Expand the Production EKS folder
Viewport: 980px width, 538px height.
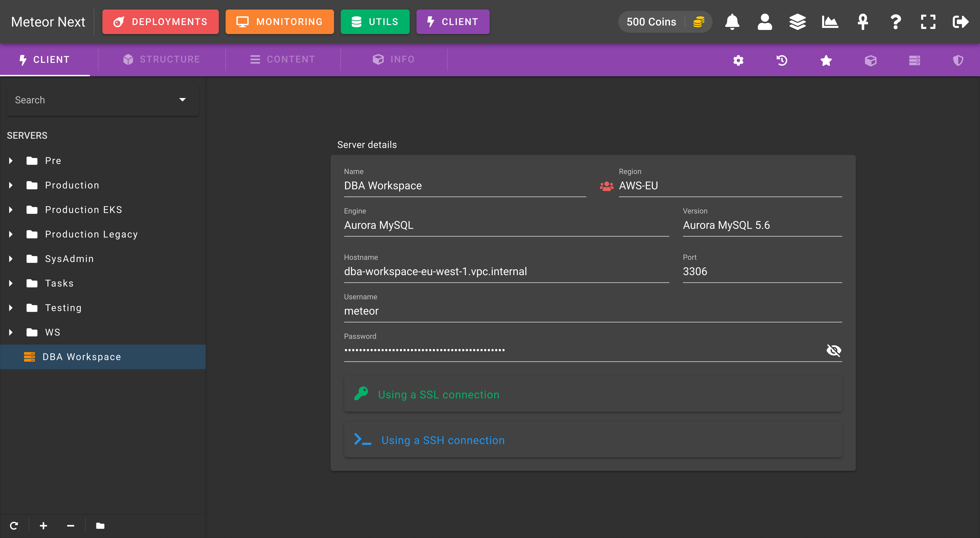(11, 210)
